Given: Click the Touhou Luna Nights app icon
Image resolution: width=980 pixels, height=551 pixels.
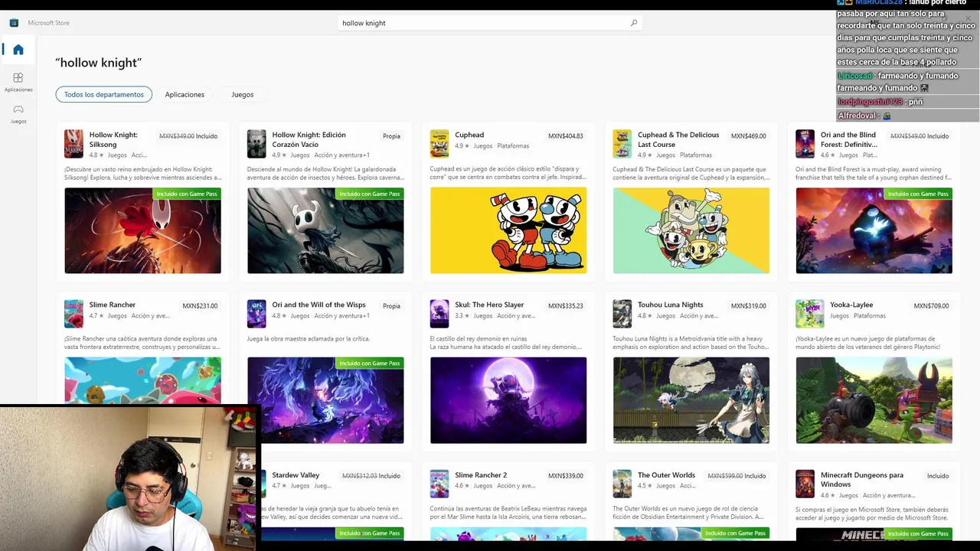Looking at the screenshot, I should [622, 314].
